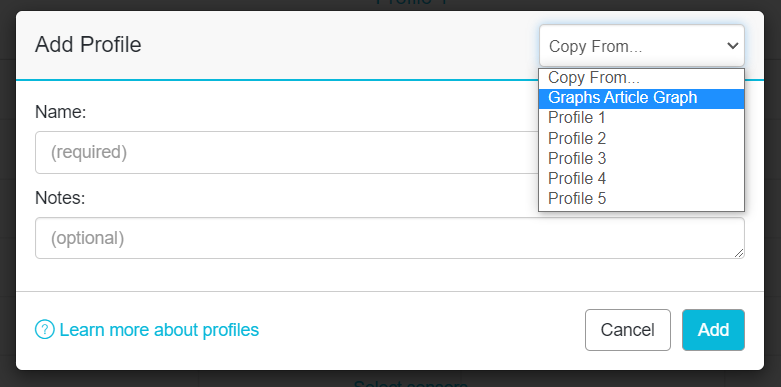Click Select sensors text behind the dialog

[x=410, y=384]
